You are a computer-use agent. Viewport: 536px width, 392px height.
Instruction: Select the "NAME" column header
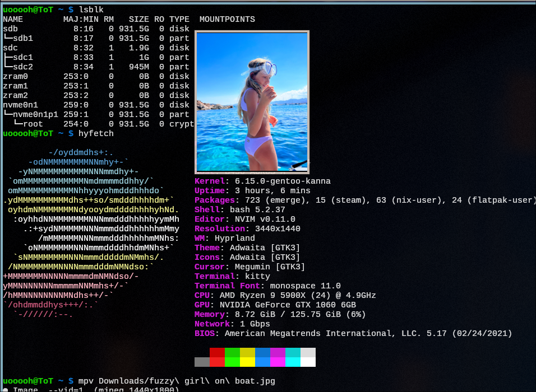tap(13, 19)
